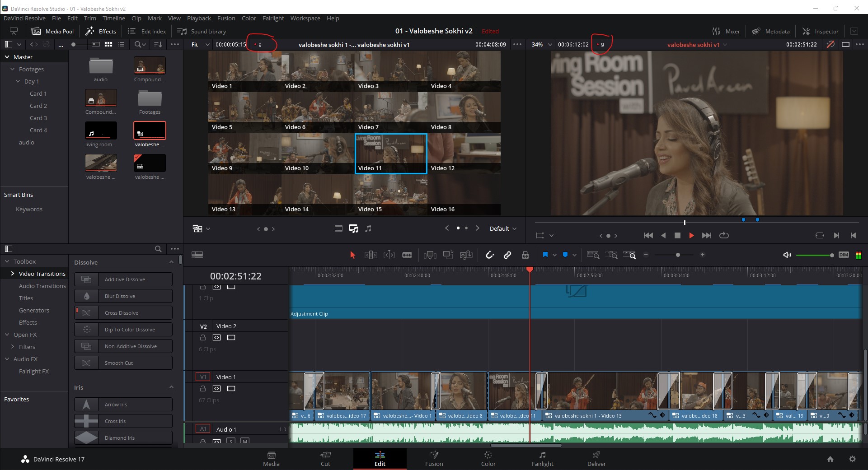Toggle Linked Selection chain icon
The height and width of the screenshot is (470, 868).
[x=507, y=255]
